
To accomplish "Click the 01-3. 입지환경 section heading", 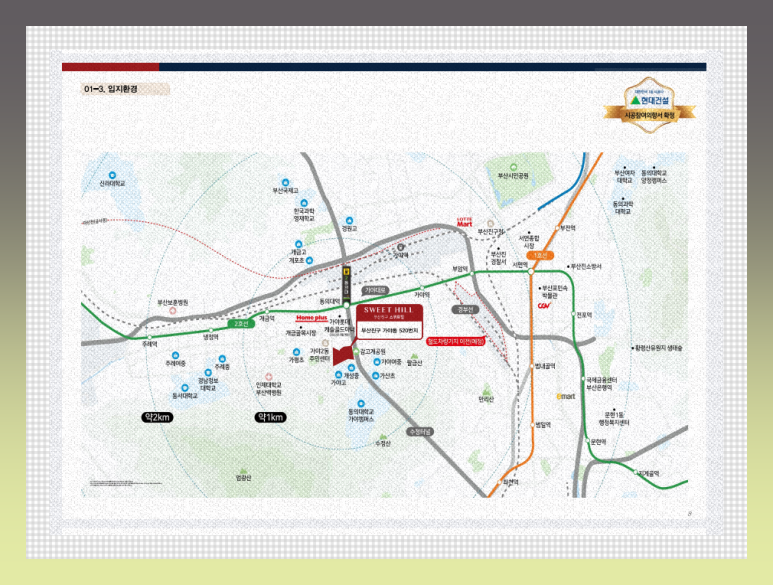I will tap(111, 89).
